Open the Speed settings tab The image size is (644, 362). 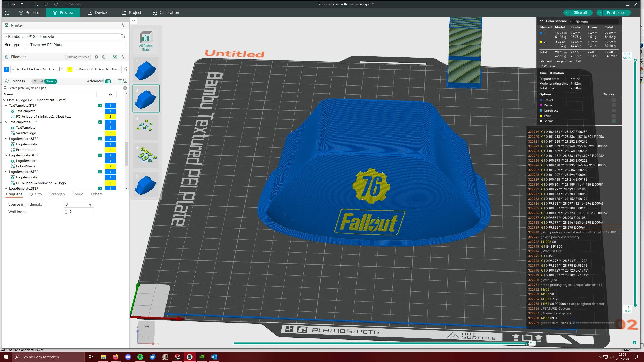78,194
